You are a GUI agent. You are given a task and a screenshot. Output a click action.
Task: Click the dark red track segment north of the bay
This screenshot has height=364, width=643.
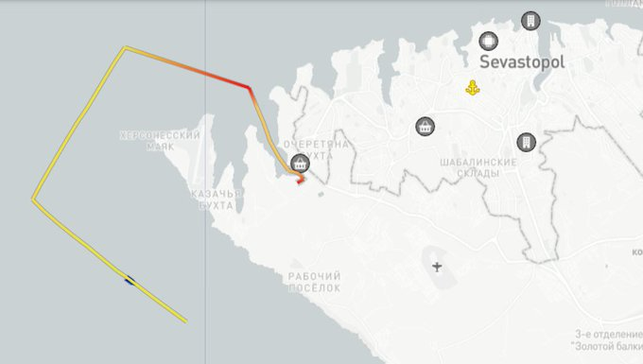pyautogui.click(x=232, y=80)
